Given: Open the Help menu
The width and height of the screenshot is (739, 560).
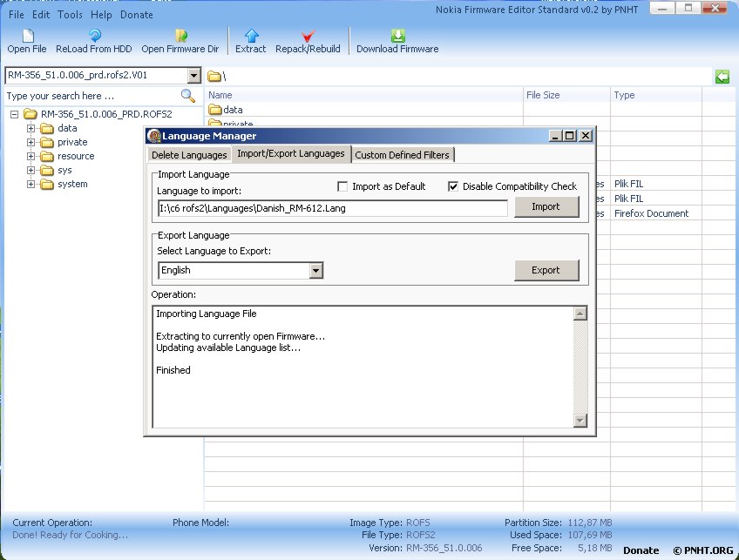Looking at the screenshot, I should click(101, 15).
